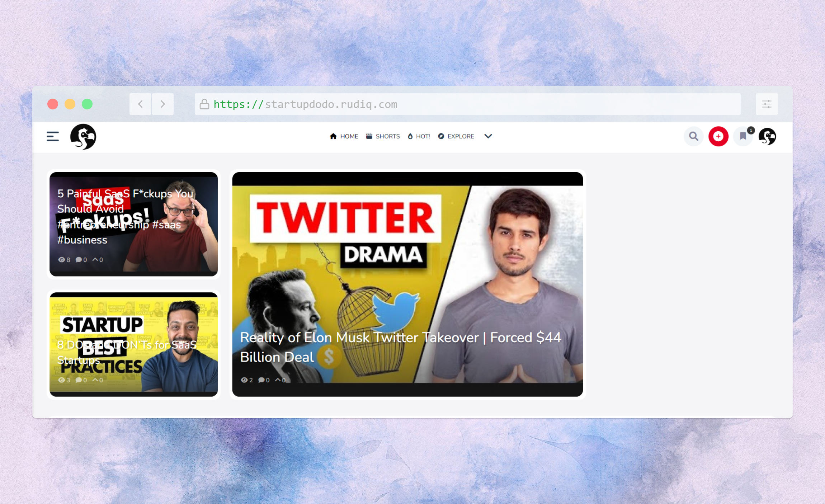Screen dimensions: 825x504
Task: Click the upvote arrow on SaaS F*ckups card
Action: point(95,260)
